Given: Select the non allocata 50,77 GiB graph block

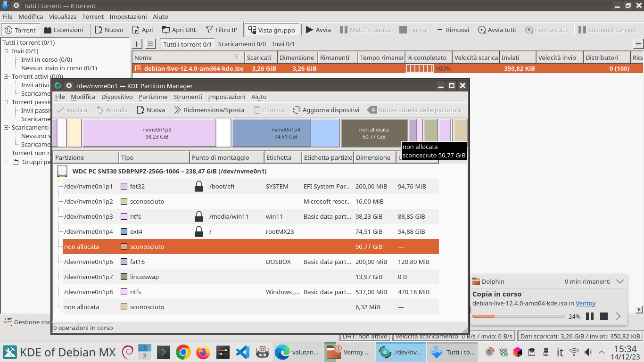Looking at the screenshot, I should click(x=374, y=133).
